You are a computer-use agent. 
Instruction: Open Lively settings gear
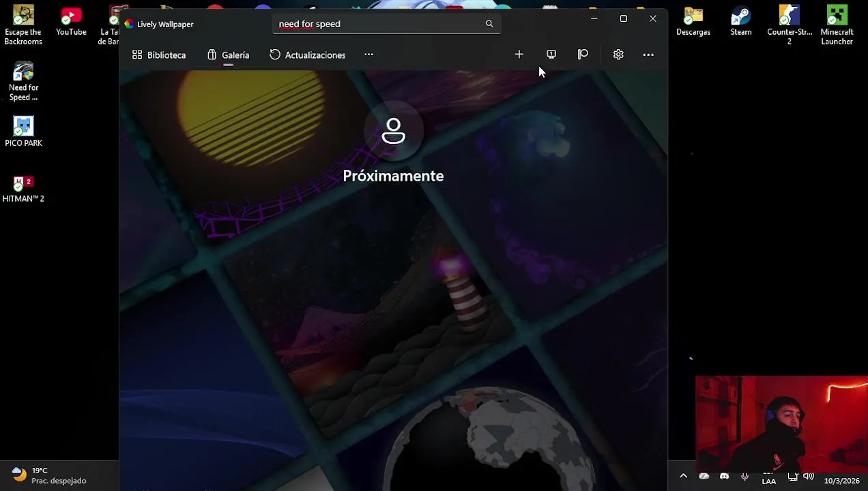[x=618, y=55]
